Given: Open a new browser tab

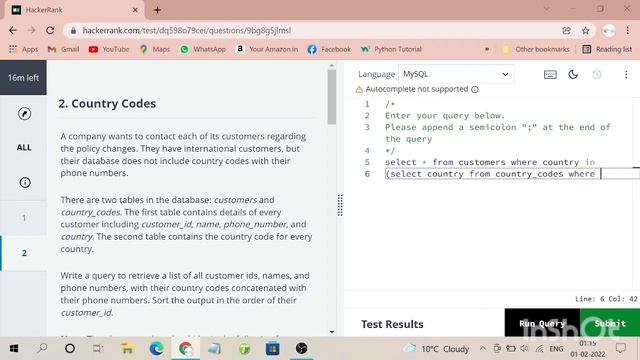Looking at the screenshot, I should point(158,10).
